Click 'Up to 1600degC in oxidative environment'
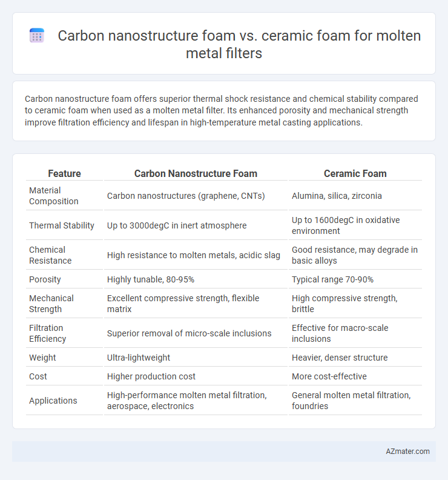The image size is (448, 480). tap(346, 225)
